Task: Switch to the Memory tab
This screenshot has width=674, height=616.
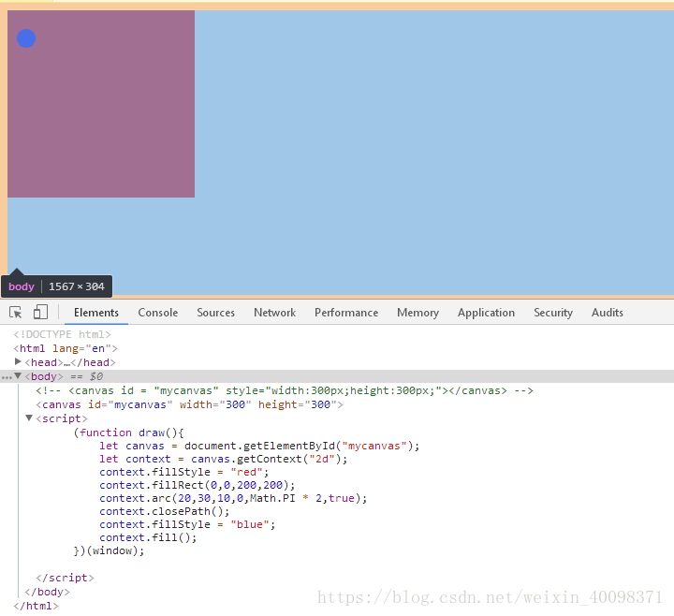Action: [x=418, y=313]
